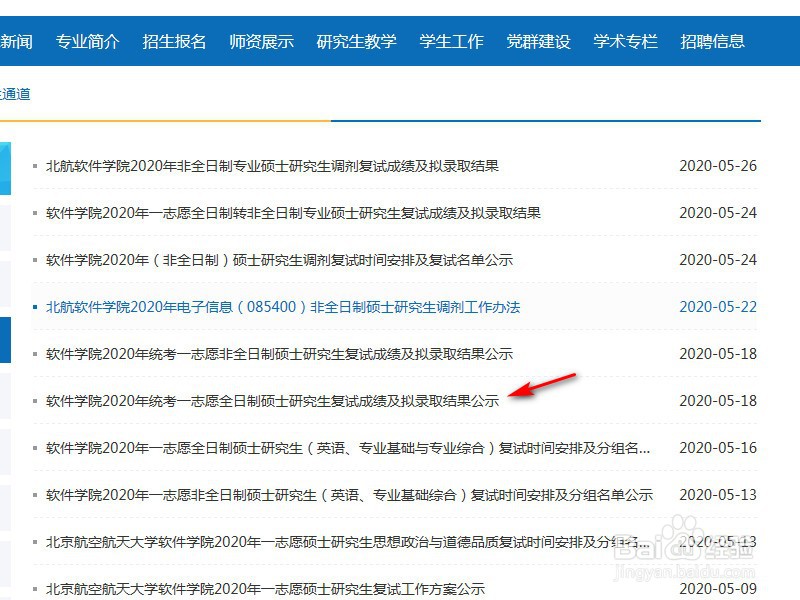The image size is (800, 600).
Task: Open the 招生报名 section
Action: pyautogui.click(x=173, y=42)
